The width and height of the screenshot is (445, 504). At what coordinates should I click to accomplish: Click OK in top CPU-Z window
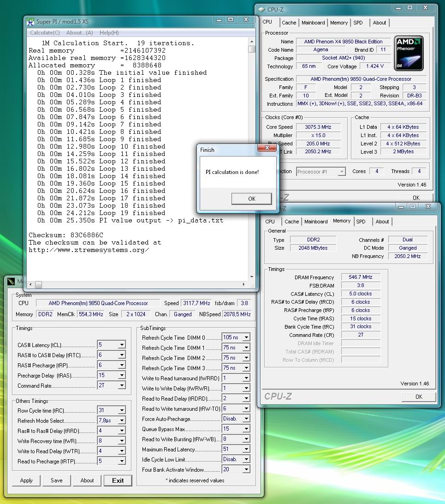(x=416, y=198)
